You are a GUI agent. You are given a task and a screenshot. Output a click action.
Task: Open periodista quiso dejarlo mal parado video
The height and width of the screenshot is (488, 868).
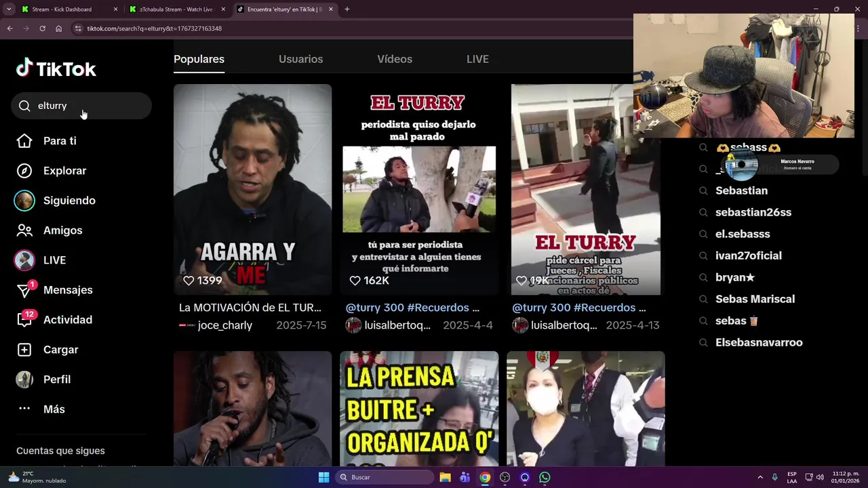coord(419,190)
